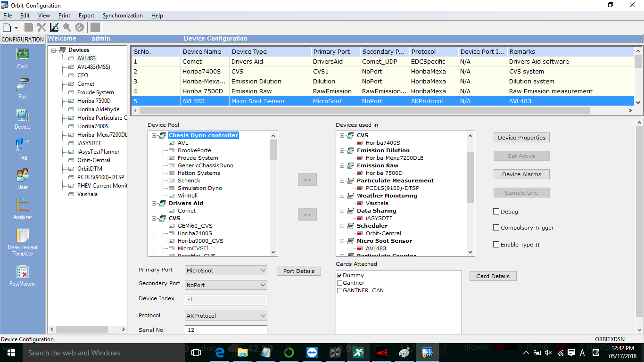Select the Device icon in the sidebar
This screenshot has width=644, height=362.
pyautogui.click(x=22, y=119)
